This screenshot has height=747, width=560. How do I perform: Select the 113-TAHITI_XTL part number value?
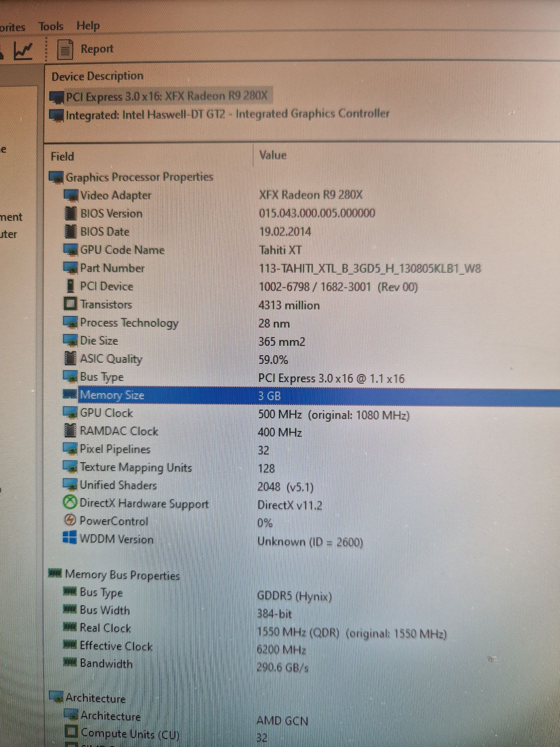370,268
